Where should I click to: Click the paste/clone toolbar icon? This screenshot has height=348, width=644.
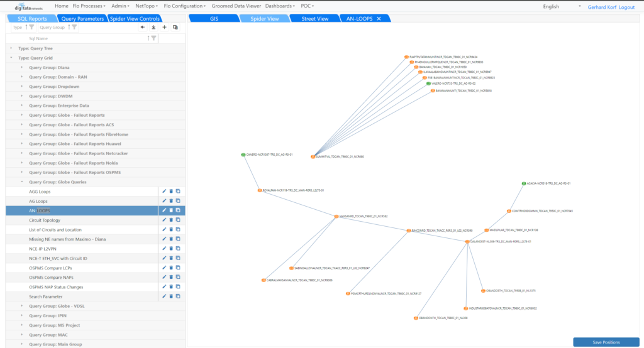175,28
